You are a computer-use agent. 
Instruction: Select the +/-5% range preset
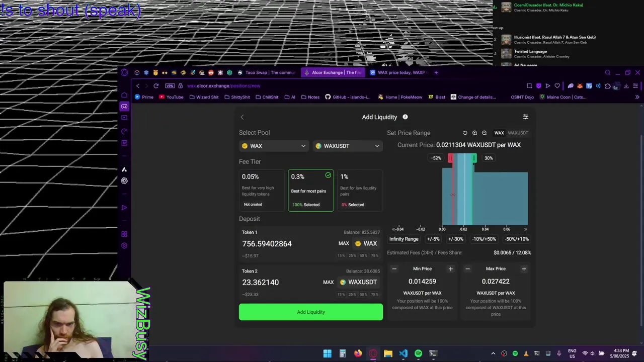[x=433, y=239]
